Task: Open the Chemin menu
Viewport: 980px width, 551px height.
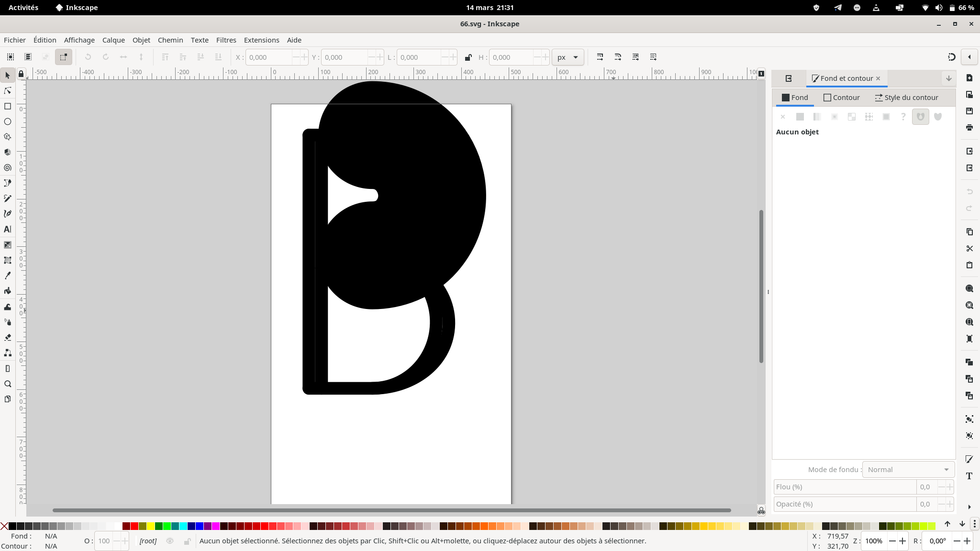Action: click(170, 40)
